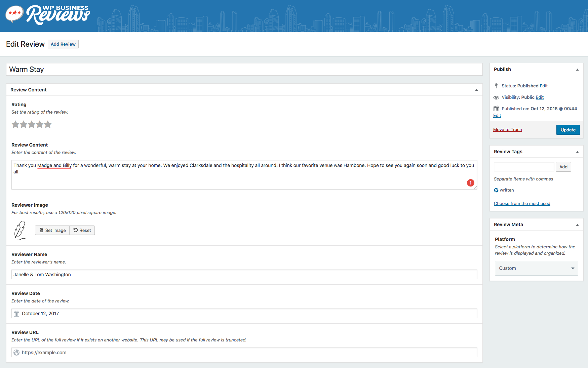Image resolution: width=588 pixels, height=368 pixels.
Task: Click the Warm Stay title field
Action: click(244, 69)
